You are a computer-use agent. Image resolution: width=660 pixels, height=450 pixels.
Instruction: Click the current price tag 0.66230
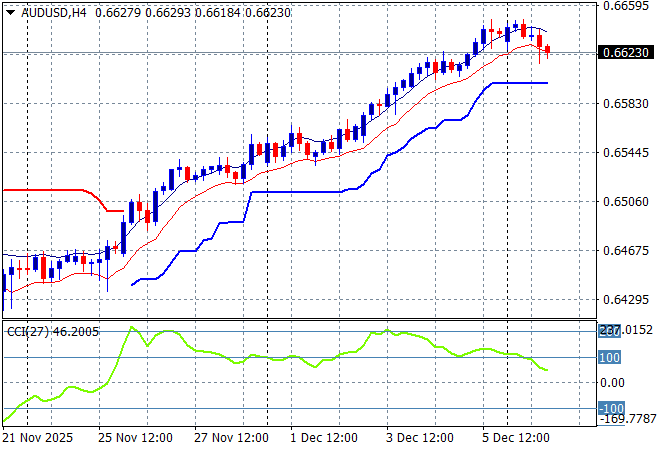point(631,52)
